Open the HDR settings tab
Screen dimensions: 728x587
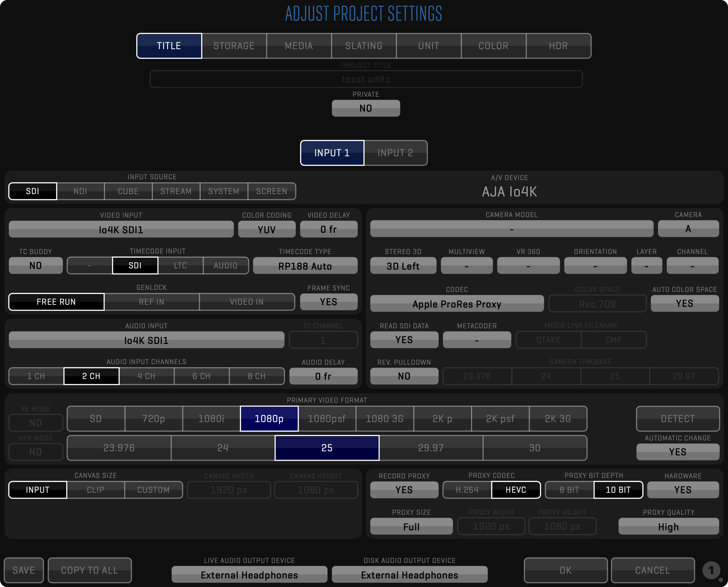(x=558, y=46)
